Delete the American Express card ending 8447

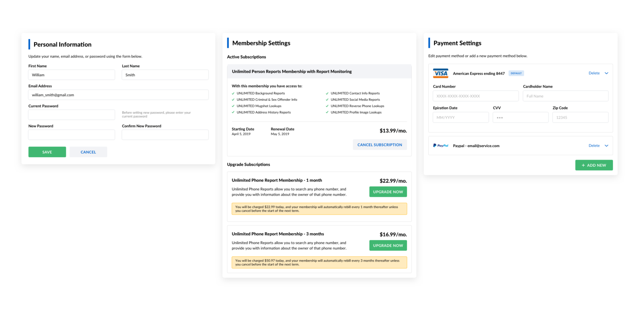click(594, 73)
